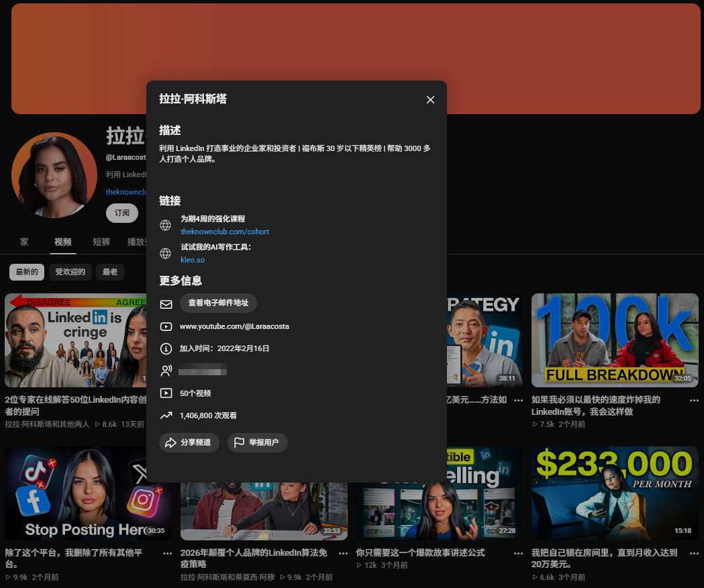
Task: Click 50个视频 text
Action: [195, 393]
